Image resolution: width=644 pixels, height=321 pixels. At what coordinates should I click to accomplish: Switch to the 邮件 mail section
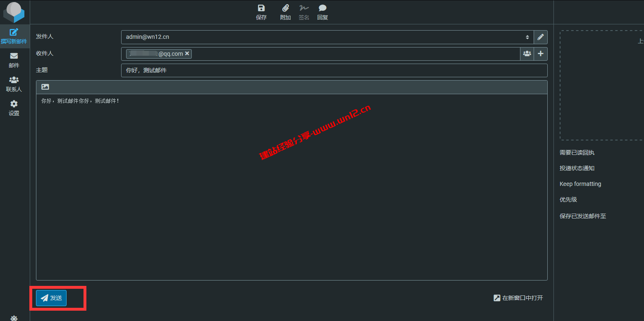pyautogui.click(x=14, y=60)
